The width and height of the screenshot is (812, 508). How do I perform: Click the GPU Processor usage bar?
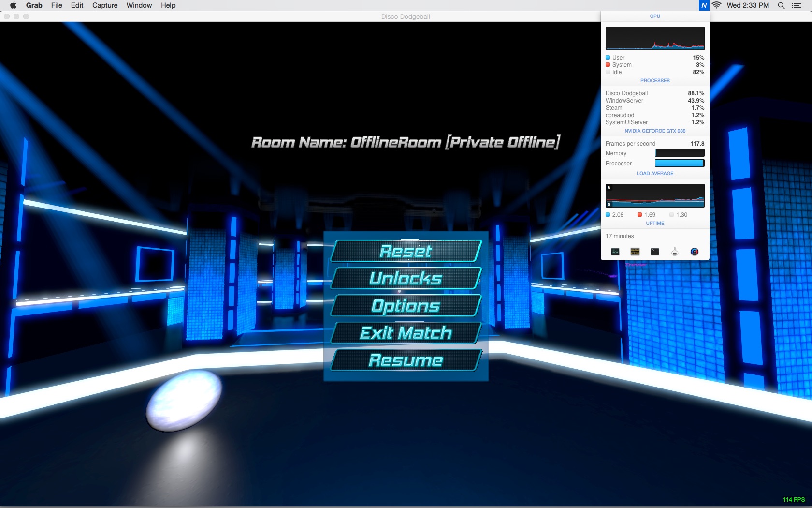[680, 164]
